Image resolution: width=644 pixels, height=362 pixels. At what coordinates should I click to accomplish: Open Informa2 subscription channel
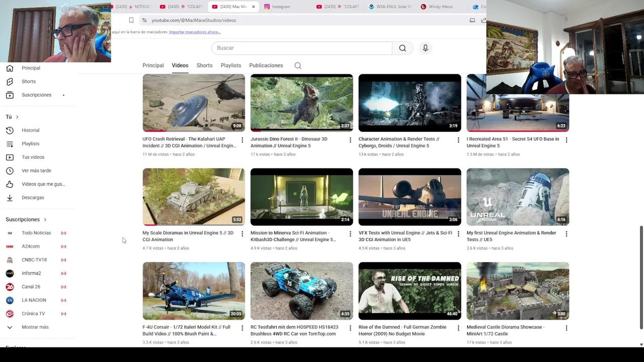[x=31, y=273]
